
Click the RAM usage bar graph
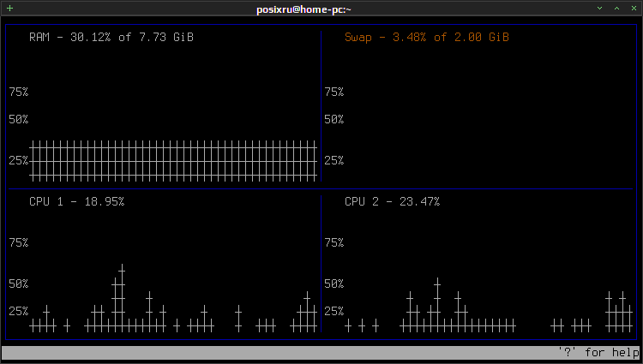[x=173, y=161]
